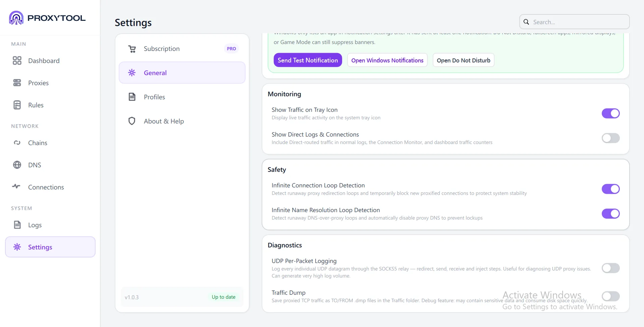Open the Rules section

click(x=50, y=105)
